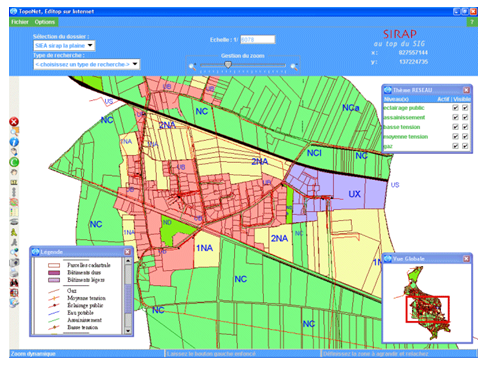Toggle Actif checkbox for assainissement

(x=455, y=117)
